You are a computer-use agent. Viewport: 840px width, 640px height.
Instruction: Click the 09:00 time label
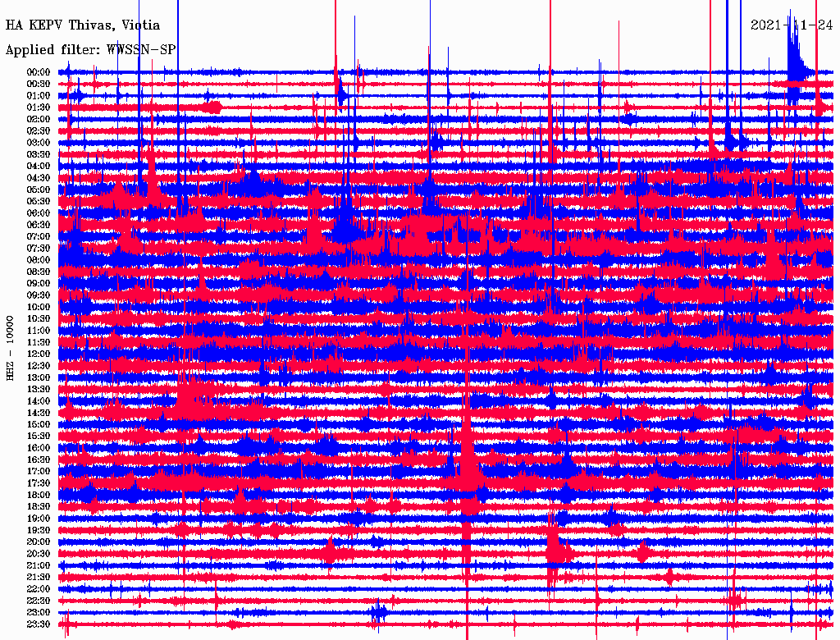click(x=39, y=284)
